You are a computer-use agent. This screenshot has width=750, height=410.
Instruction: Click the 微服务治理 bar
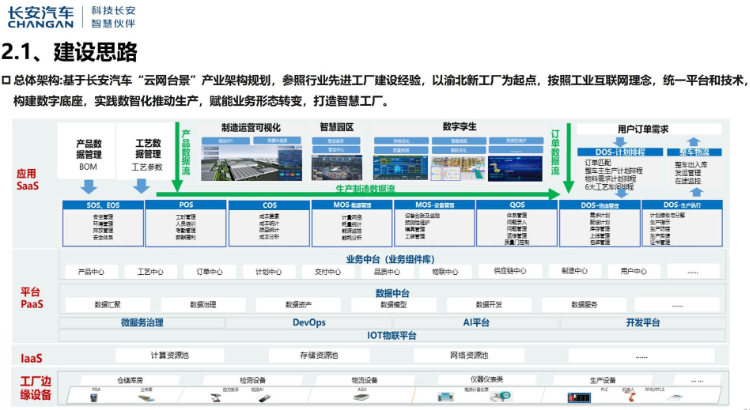[142, 322]
